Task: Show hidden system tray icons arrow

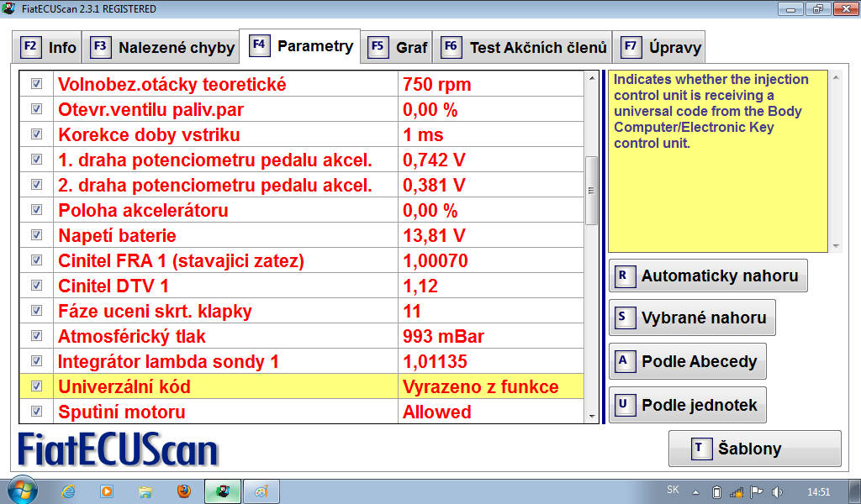Action: coord(695,491)
